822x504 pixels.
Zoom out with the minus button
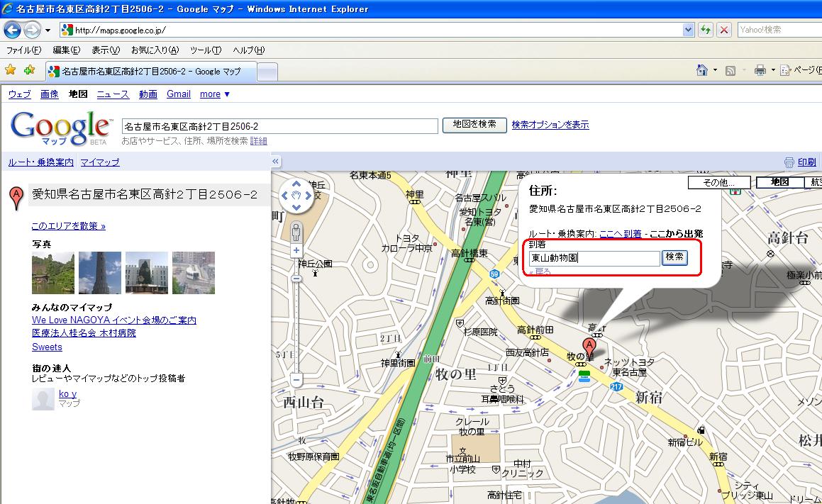tap(296, 380)
